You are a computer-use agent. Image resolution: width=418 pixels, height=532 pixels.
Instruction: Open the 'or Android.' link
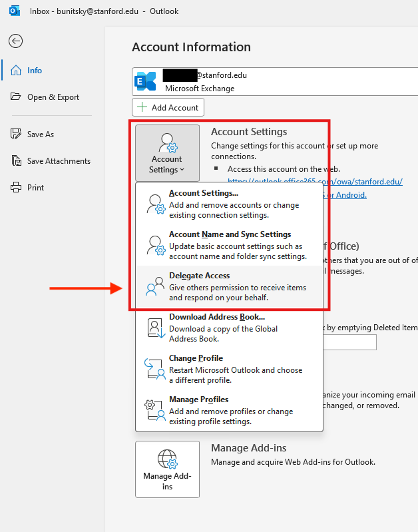(x=345, y=195)
